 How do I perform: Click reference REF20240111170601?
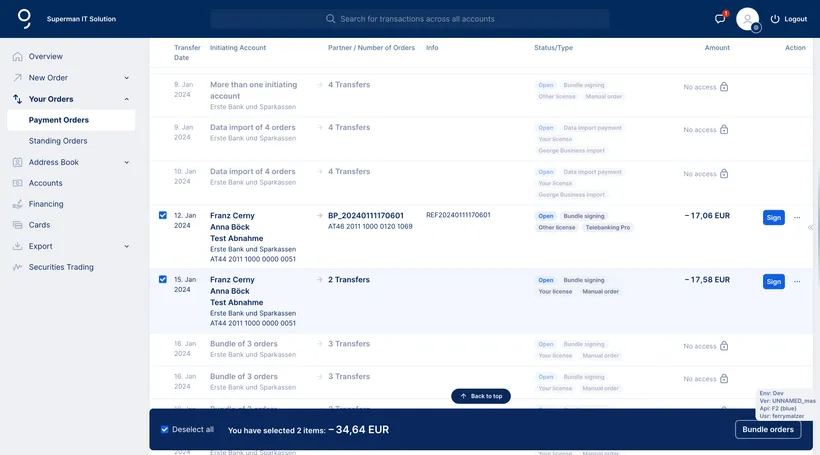click(x=458, y=215)
